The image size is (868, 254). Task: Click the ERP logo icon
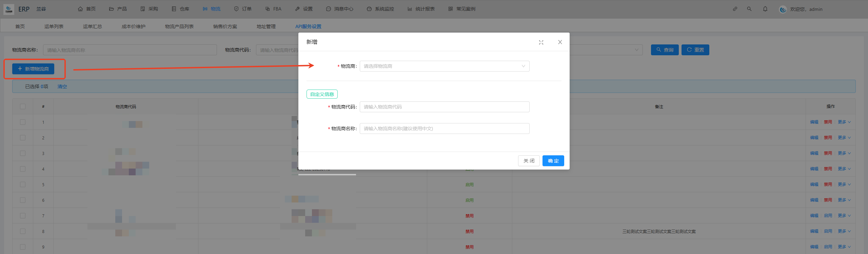9,9
